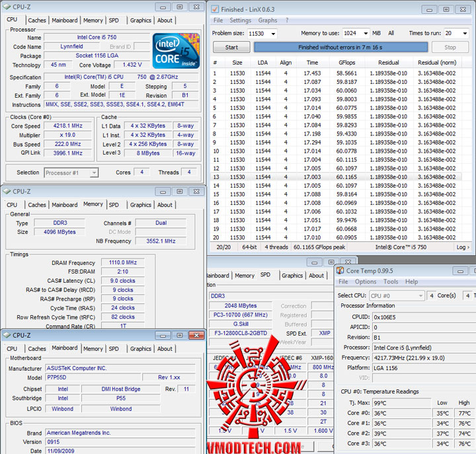Click the CPUID value 0x106E5
This screenshot has height=454, width=476.
424,317
